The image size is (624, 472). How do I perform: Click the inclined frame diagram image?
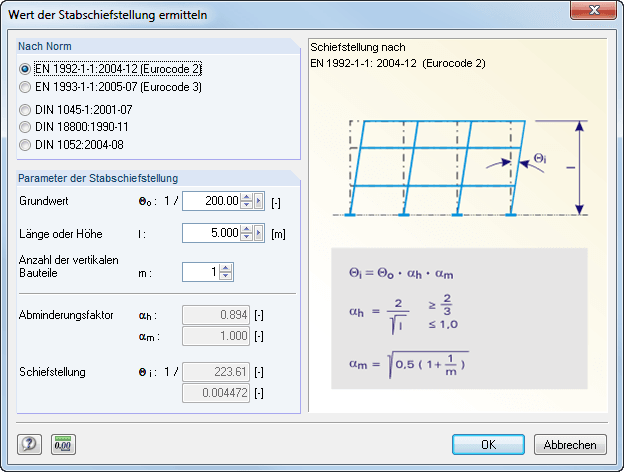[x=460, y=168]
